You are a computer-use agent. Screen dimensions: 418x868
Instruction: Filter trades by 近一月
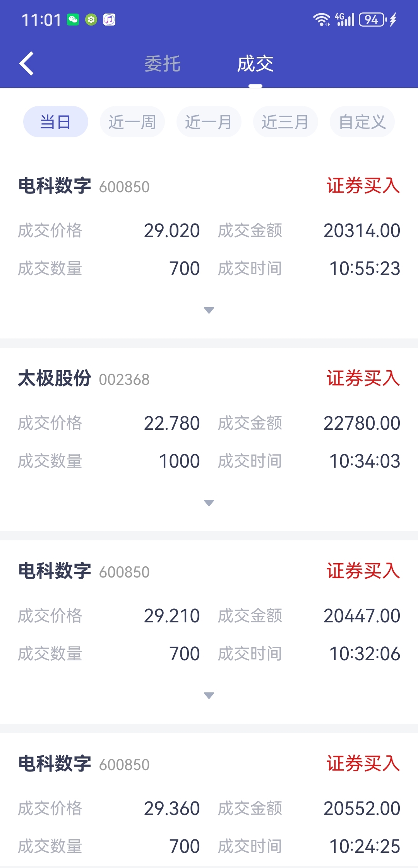pos(209,122)
